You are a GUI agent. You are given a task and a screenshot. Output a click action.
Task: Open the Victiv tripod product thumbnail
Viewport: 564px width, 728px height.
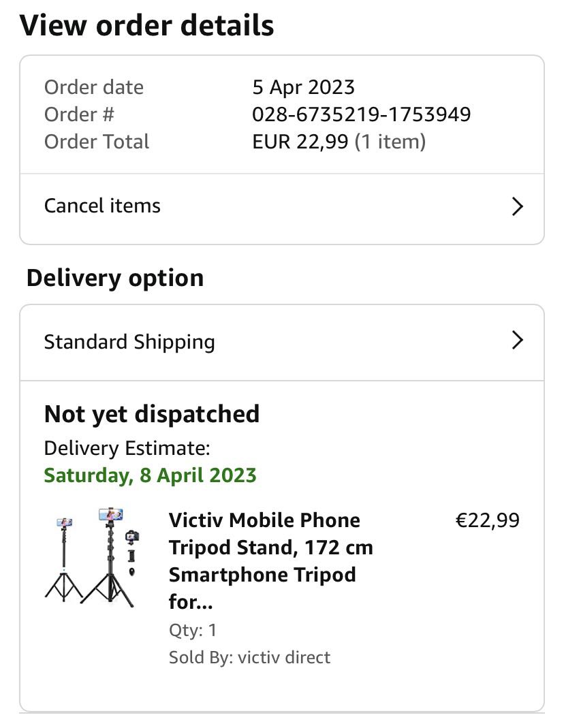[x=93, y=558]
